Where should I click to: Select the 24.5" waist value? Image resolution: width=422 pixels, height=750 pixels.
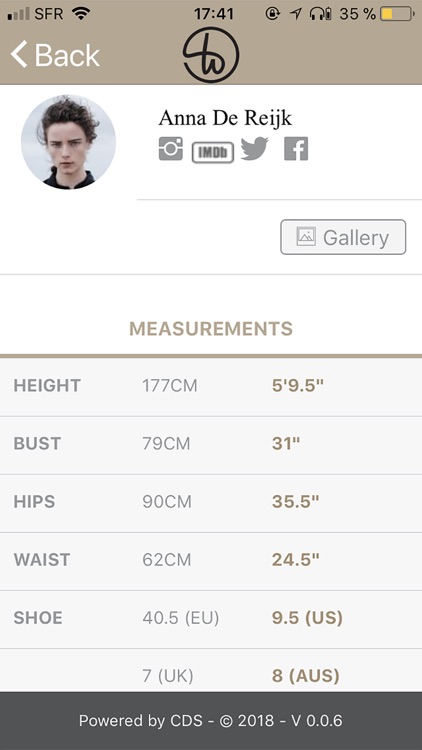[295, 560]
